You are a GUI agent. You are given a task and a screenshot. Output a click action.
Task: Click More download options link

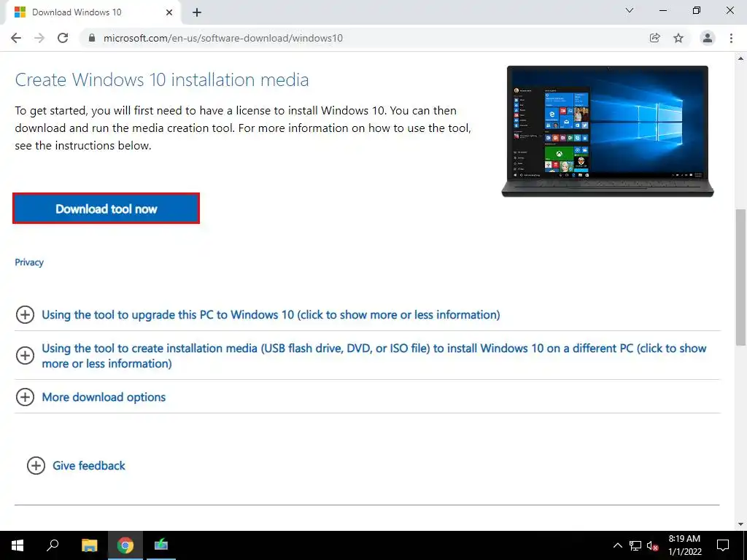[x=104, y=397]
